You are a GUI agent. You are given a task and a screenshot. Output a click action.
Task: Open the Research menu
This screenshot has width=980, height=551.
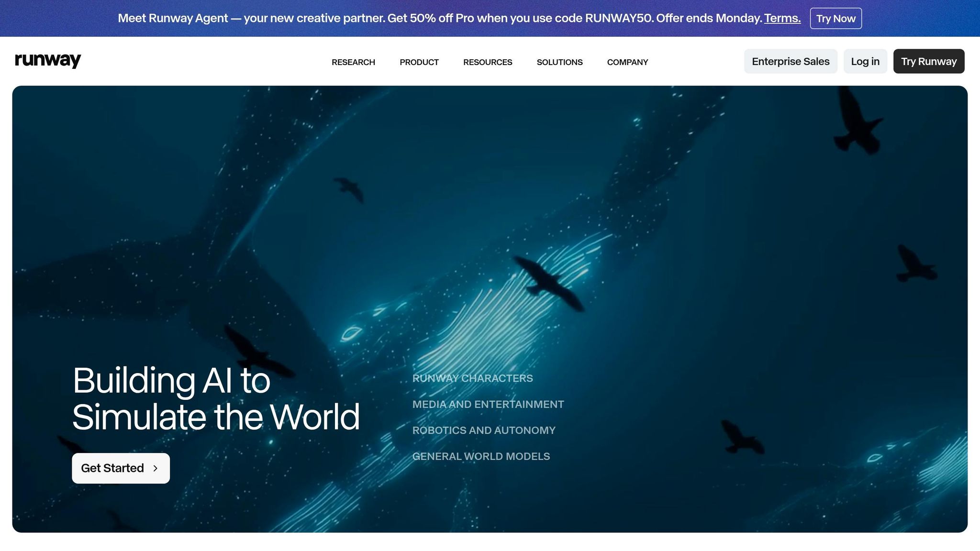click(x=353, y=62)
